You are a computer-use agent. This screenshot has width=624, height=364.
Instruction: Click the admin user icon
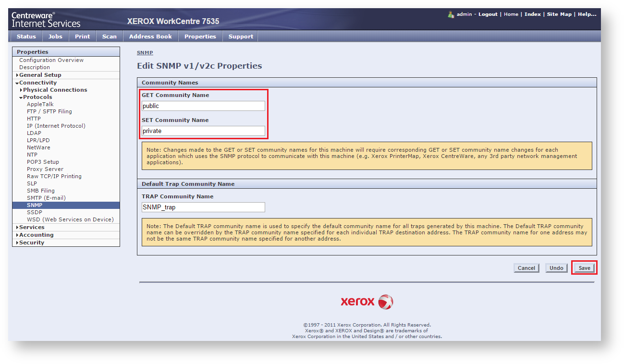point(451,14)
